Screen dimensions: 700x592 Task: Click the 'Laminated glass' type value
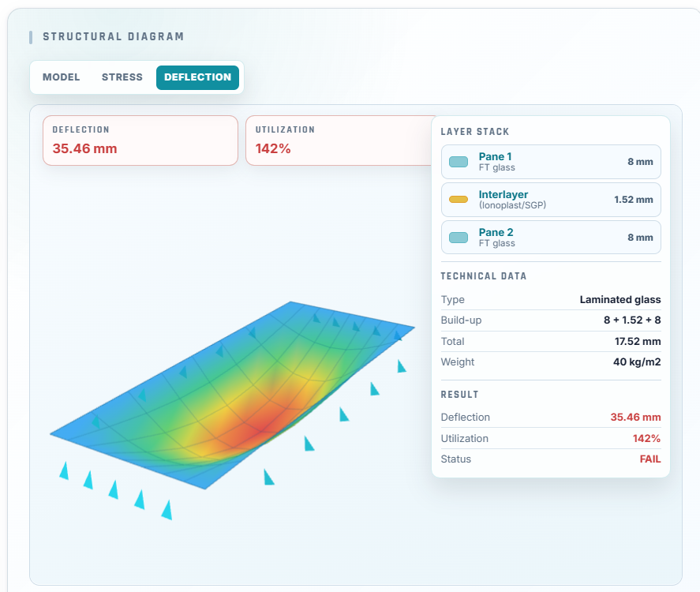[620, 300]
